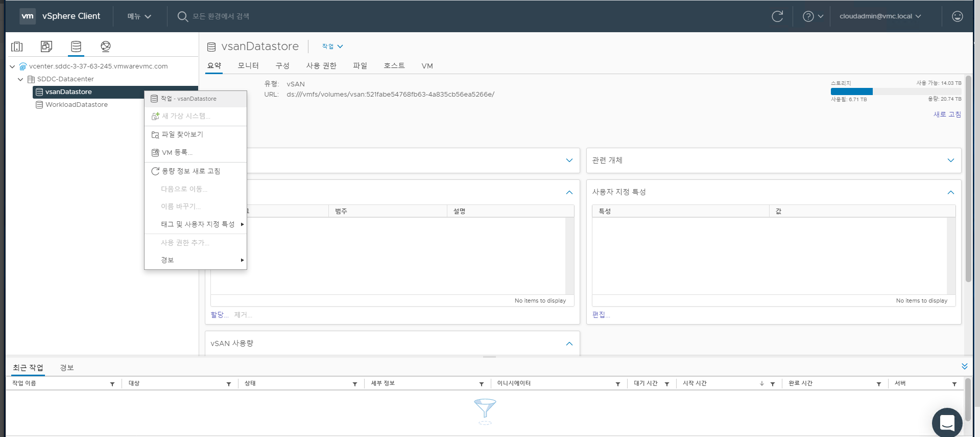980x437 pixels.
Task: Collapse the 사용자 지정 특성 panel
Action: [951, 193]
